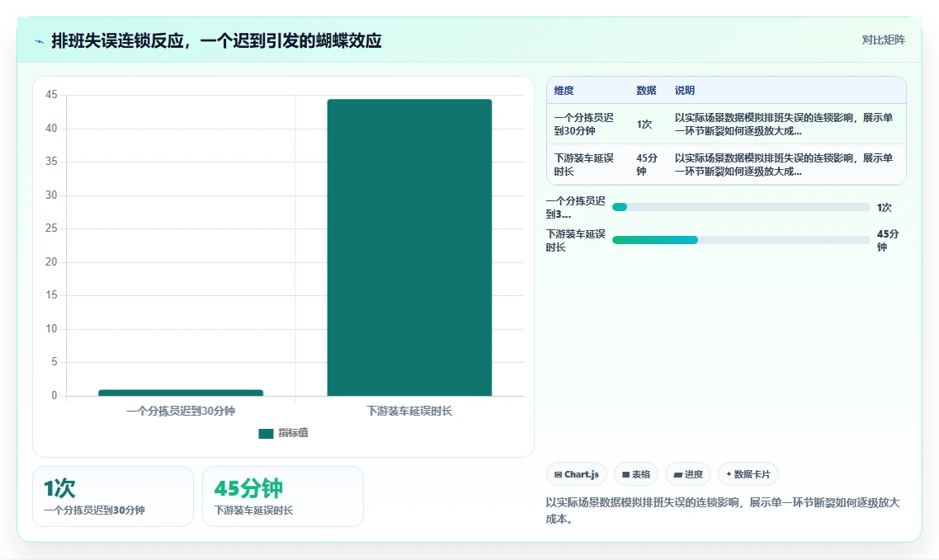Click the title 排班失误连锁反应
The height and width of the screenshot is (560, 939).
click(217, 40)
